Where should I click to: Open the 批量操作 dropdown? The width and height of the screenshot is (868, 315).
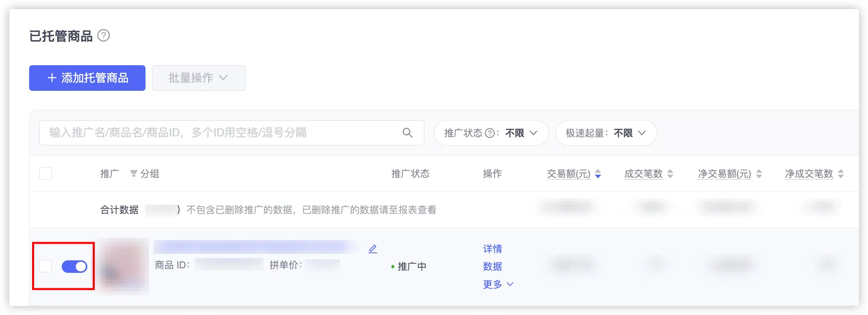(199, 78)
